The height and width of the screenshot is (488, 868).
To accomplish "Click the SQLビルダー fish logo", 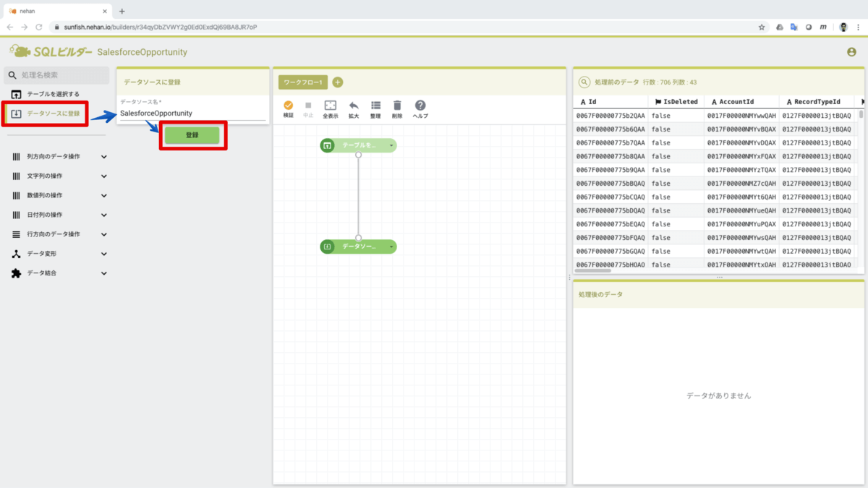I will coord(20,51).
